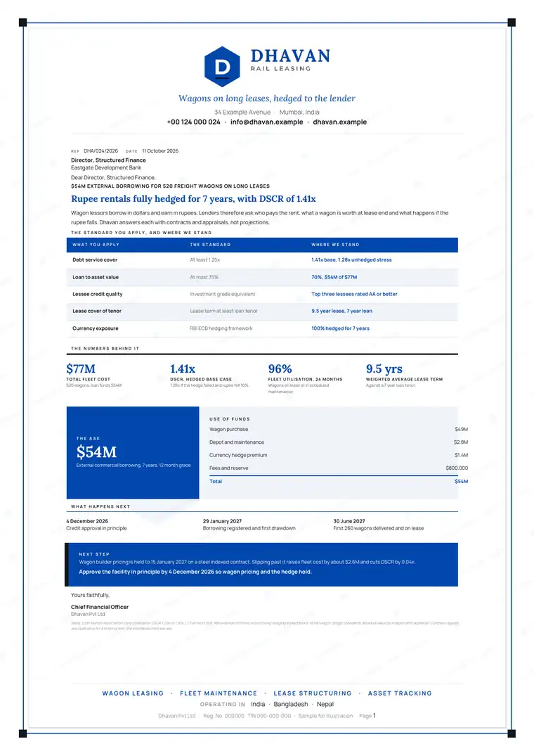
Task: Select the value "70%, $54M of $77M"
Action: [x=334, y=277]
